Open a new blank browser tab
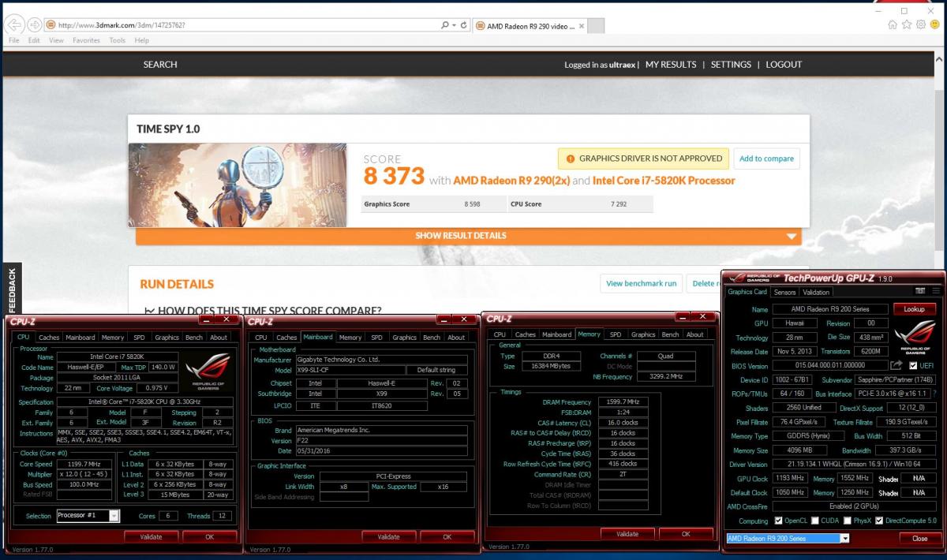 click(597, 25)
